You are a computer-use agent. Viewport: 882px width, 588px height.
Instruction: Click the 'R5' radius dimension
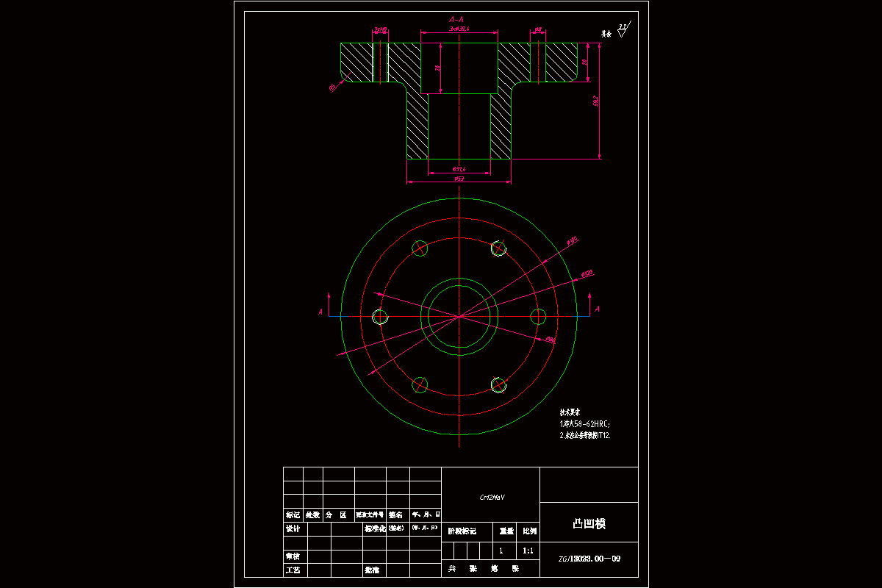(332, 87)
